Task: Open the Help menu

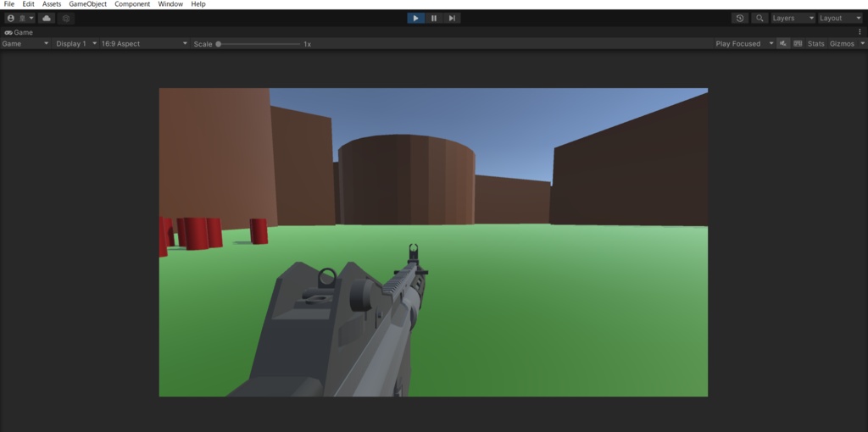Action: click(x=198, y=4)
